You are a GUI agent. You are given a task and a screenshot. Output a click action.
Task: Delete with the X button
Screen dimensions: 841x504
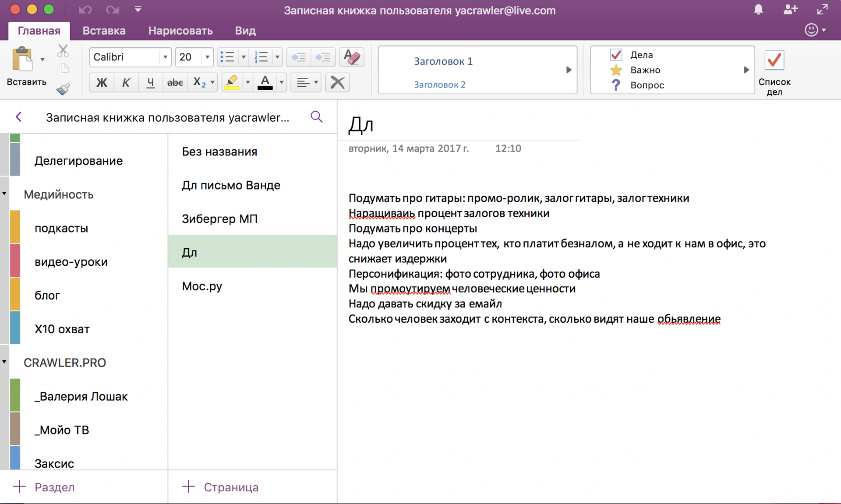pyautogui.click(x=337, y=82)
